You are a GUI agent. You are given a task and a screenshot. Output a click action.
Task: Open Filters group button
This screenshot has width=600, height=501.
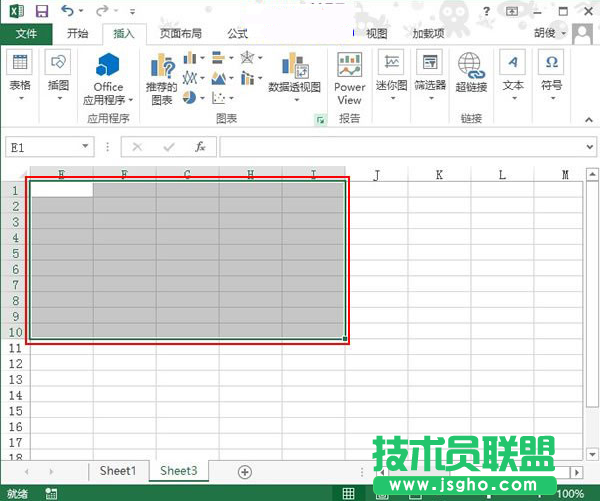[430, 75]
